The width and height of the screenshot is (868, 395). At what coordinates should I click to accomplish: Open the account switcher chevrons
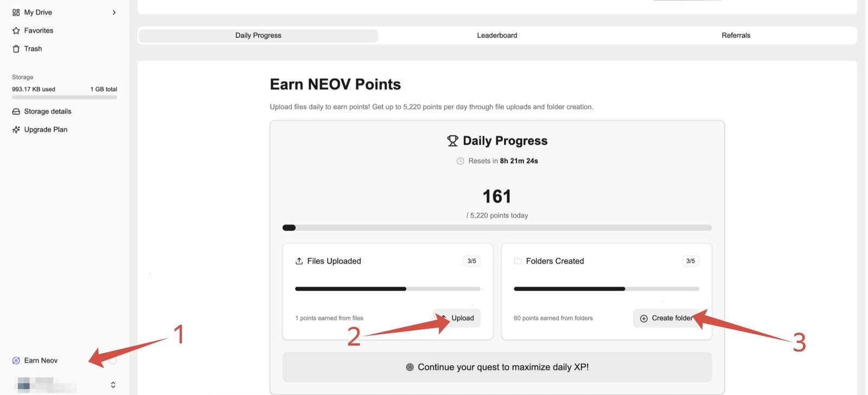[x=113, y=385]
